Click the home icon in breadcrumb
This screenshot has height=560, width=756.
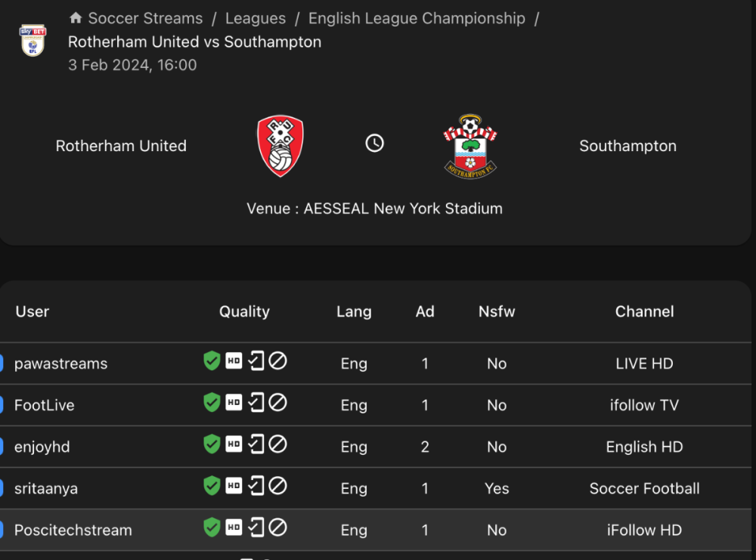click(x=76, y=18)
